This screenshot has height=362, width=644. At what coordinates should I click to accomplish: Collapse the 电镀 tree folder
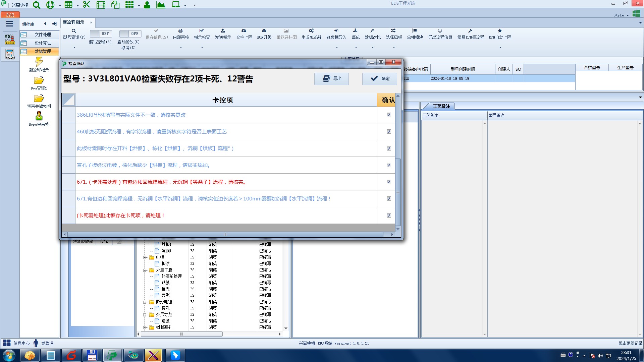(145, 257)
